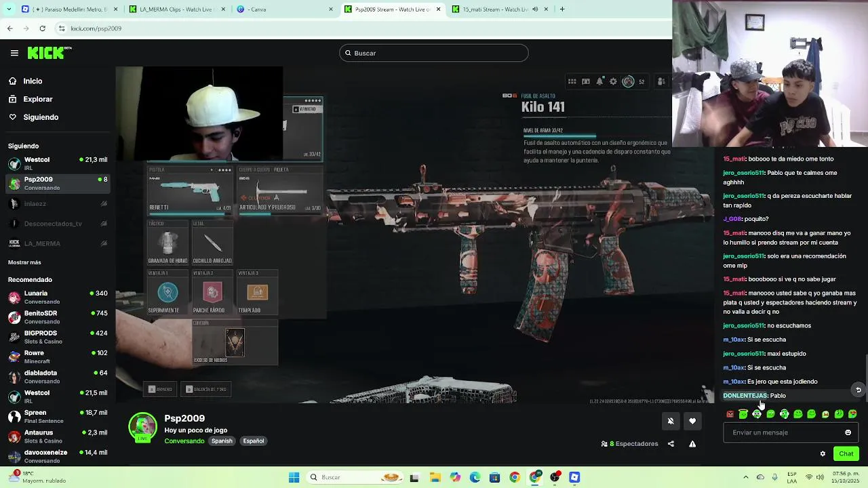The image size is (868, 488).
Task: Open chat settings gear icon
Action: tap(823, 454)
